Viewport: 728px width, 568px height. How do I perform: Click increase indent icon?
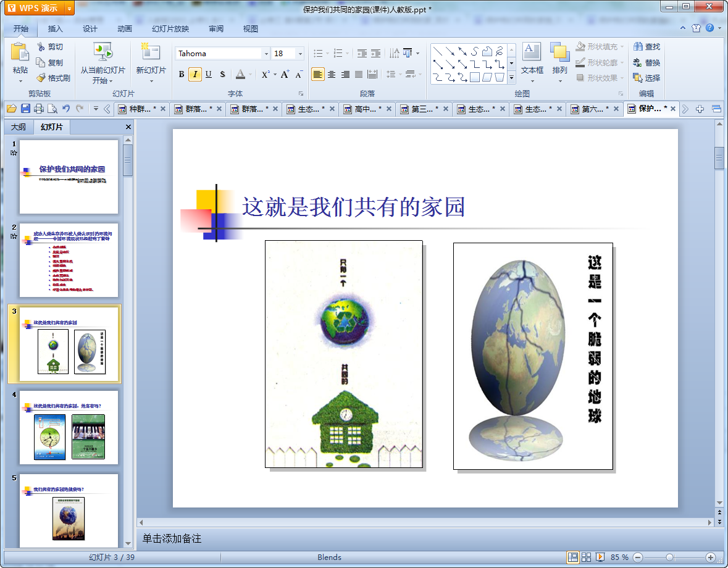pyautogui.click(x=375, y=53)
